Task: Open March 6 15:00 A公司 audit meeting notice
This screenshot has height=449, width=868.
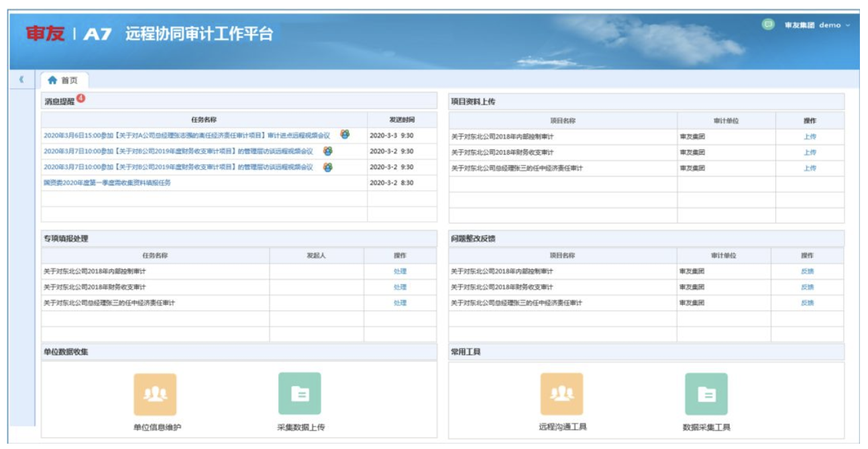Action: (x=186, y=135)
